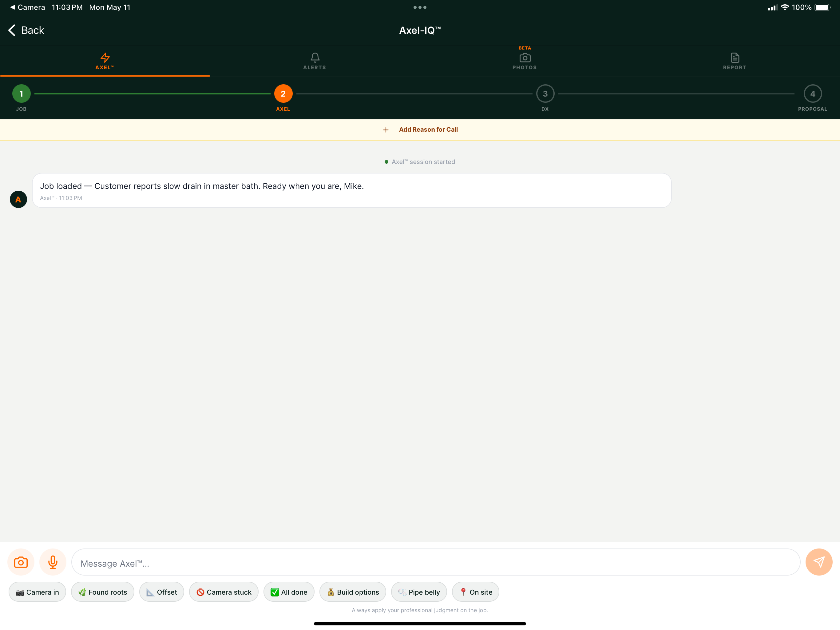Choose the 'Offset' quick reply chip
The height and width of the screenshot is (630, 840).
[x=162, y=592]
